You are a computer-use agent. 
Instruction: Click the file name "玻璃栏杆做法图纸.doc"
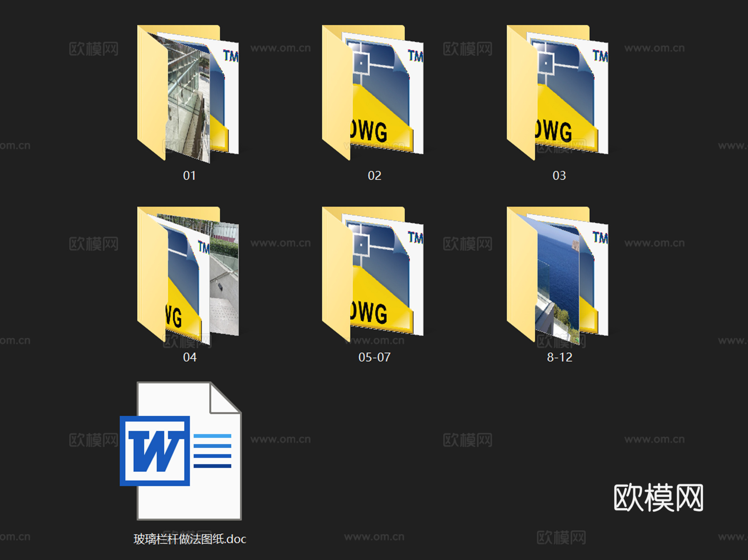190,539
